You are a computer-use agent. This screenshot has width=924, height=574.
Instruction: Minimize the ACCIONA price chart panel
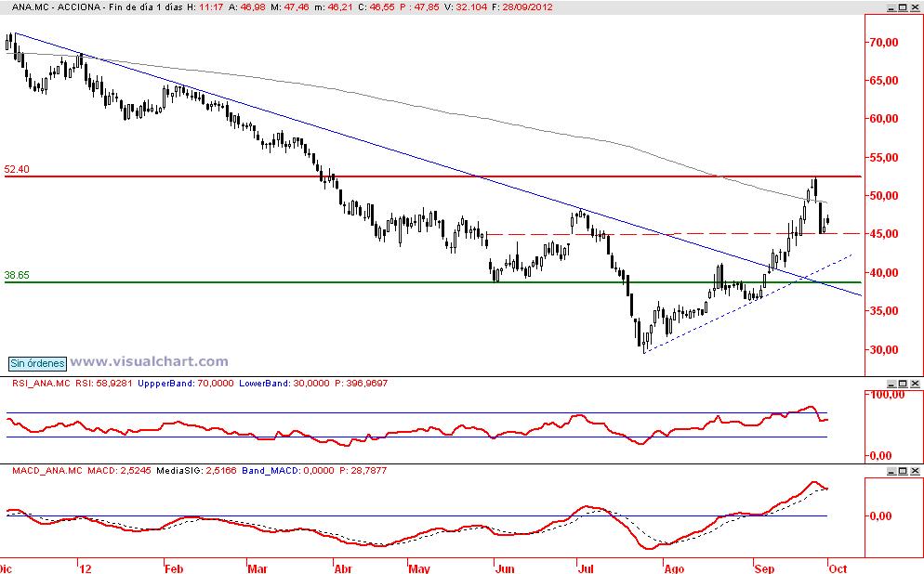892,7
